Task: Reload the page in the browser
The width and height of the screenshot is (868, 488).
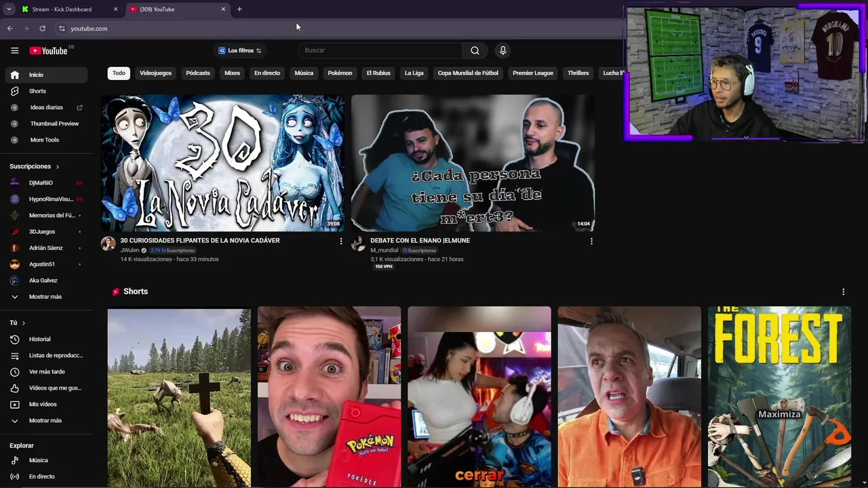Action: point(42,28)
